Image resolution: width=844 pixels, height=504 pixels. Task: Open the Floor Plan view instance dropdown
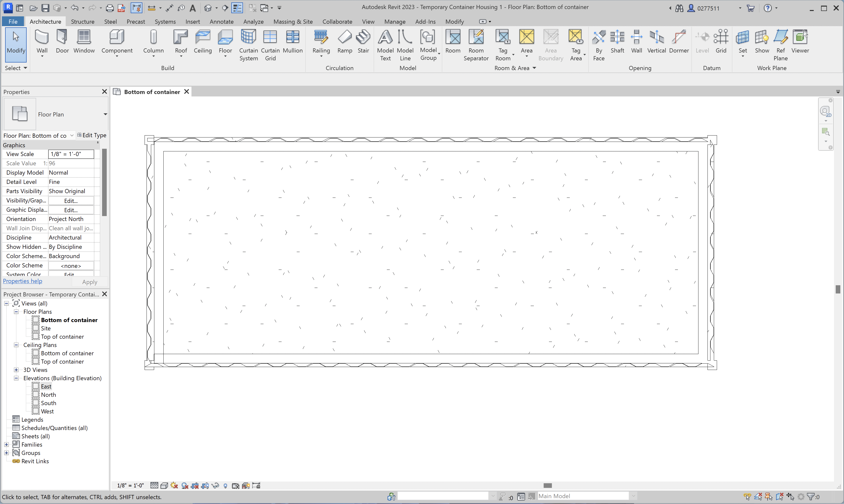[72, 136]
